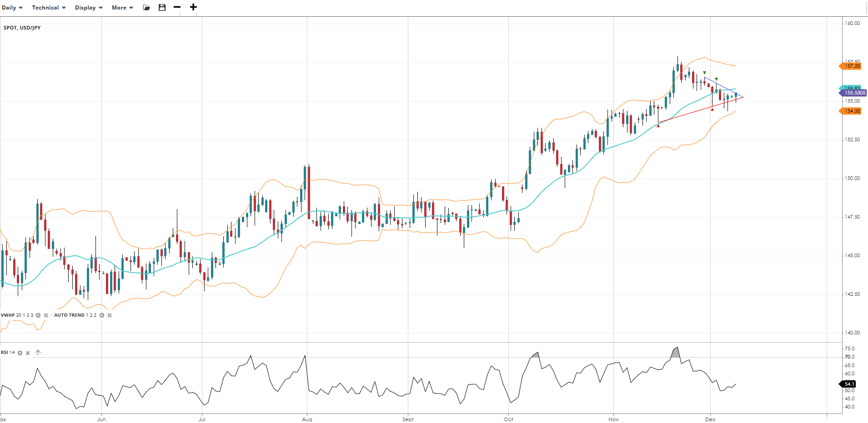Click the save chart floppy disk icon
This screenshot has width=868, height=423.
pyautogui.click(x=162, y=7)
